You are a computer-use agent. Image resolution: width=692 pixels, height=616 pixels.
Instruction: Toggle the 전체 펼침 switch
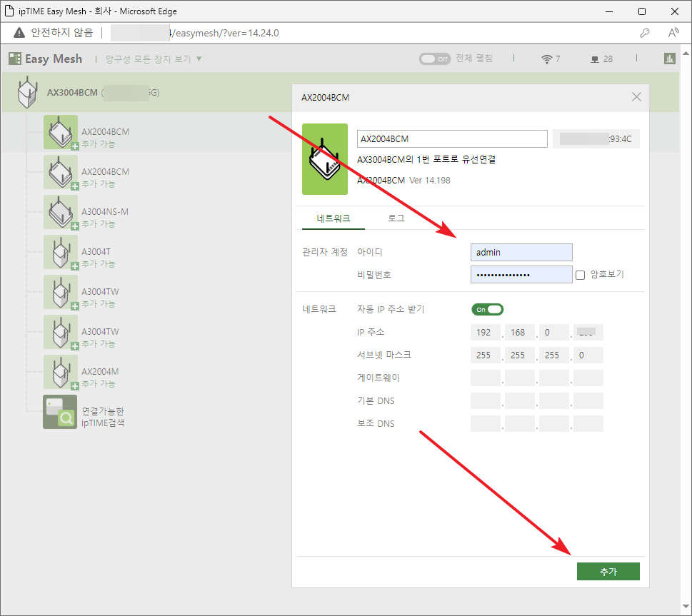point(435,59)
